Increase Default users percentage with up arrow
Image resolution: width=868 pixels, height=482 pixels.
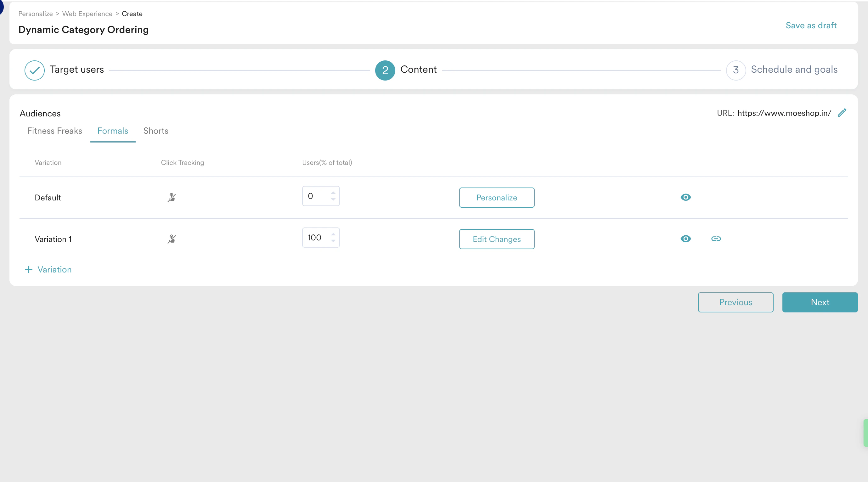[333, 193]
